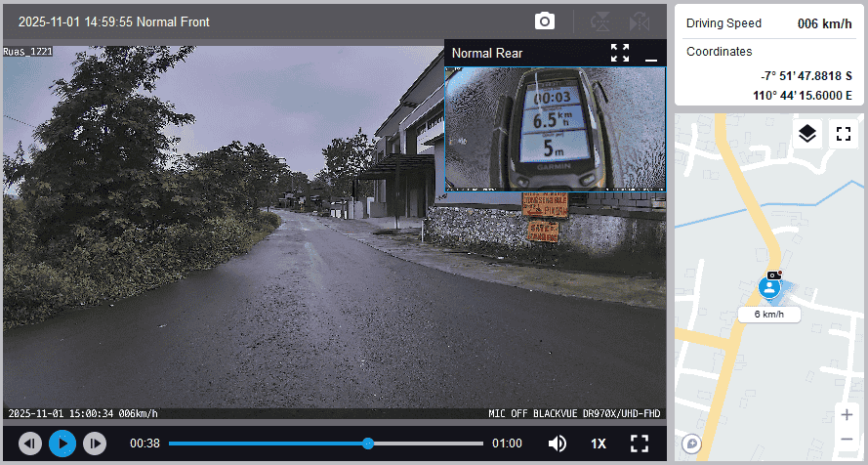The width and height of the screenshot is (868, 465).
Task: Toggle fullscreen video player
Action: click(x=640, y=444)
